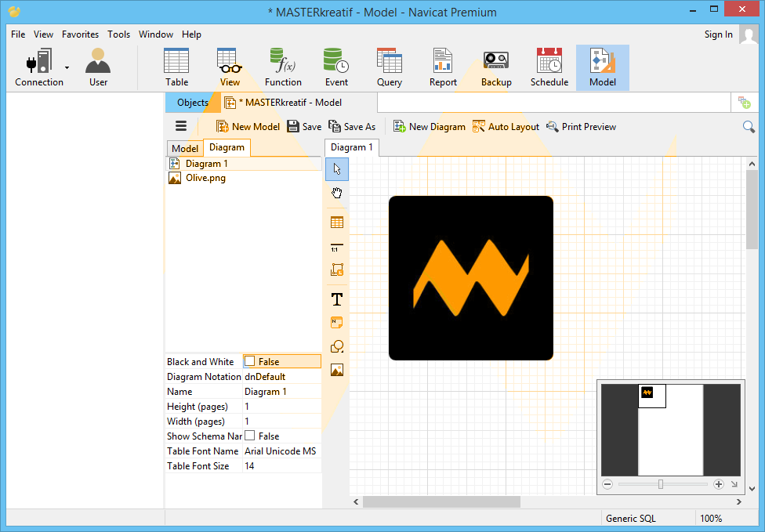Click the navigator thumbnail view box
765x532 pixels.
click(x=652, y=396)
